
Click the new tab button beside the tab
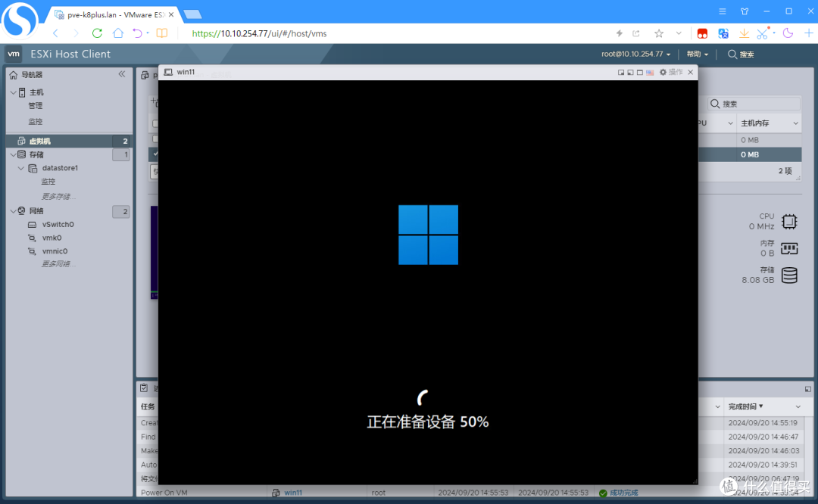coord(192,14)
